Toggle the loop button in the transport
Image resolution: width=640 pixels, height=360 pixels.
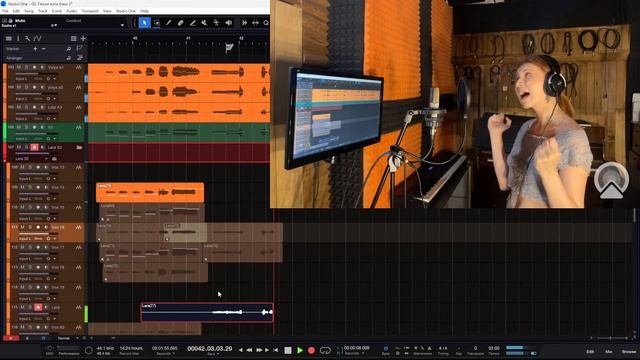click(x=325, y=350)
